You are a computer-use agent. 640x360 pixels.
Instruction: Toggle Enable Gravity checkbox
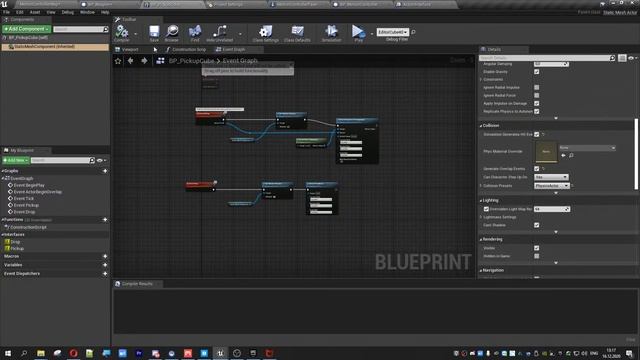click(537, 72)
